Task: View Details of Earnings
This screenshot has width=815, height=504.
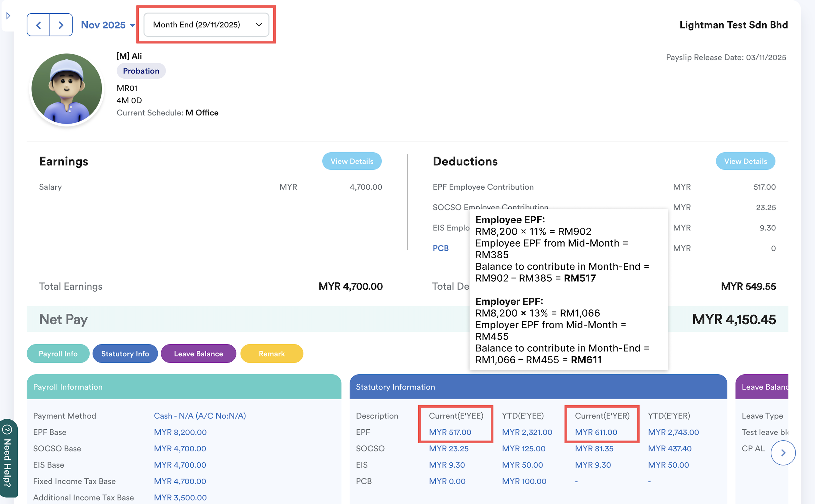Action: click(x=352, y=161)
